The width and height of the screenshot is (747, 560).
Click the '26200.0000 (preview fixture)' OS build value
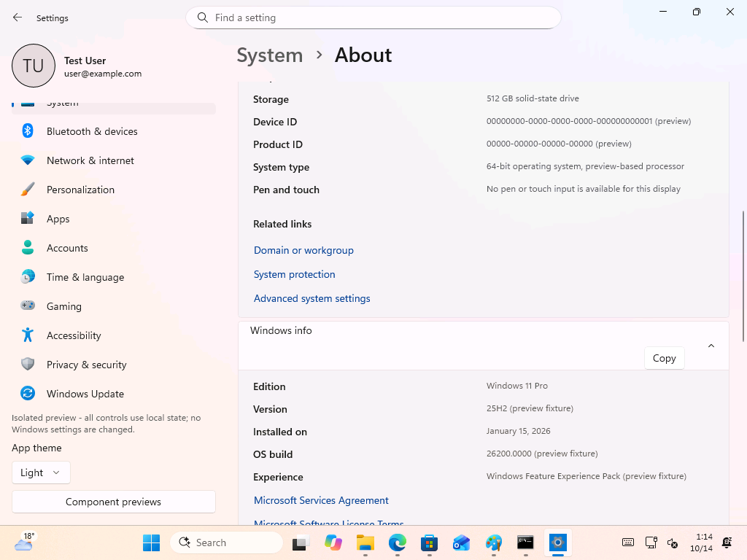[542, 454]
